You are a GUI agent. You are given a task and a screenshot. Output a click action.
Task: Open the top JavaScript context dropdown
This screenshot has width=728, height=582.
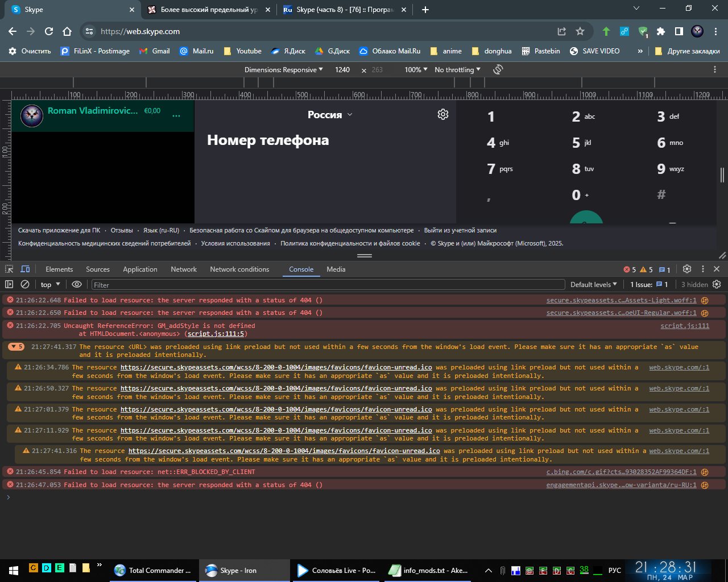51,284
